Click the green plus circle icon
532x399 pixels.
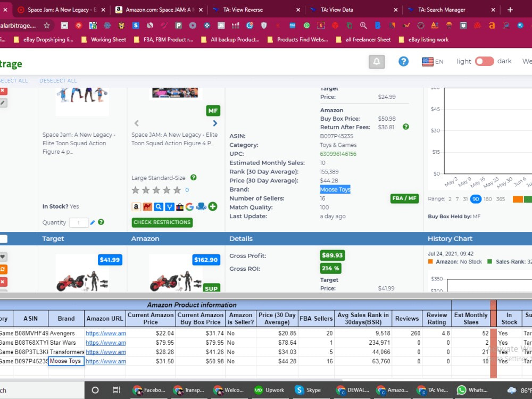[x=213, y=206]
